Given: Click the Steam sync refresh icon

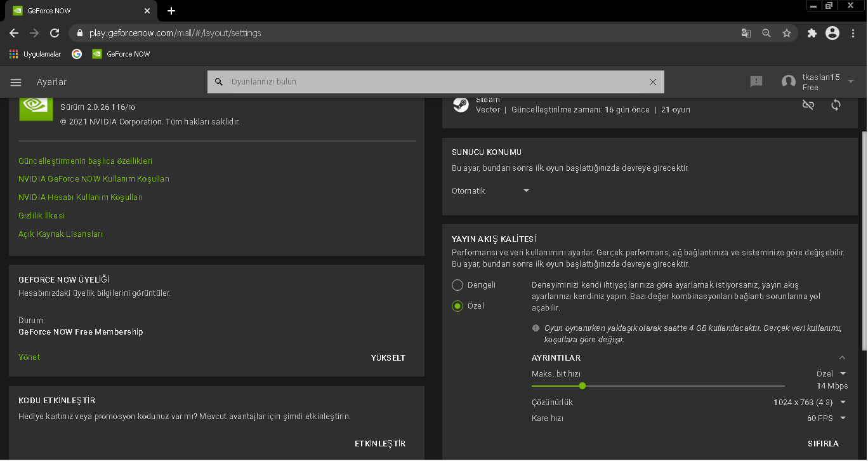Looking at the screenshot, I should click(x=836, y=105).
